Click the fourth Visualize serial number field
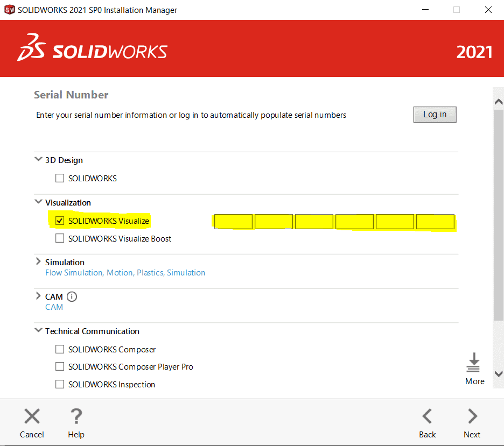Screen dimensions: 504x446 [354, 222]
